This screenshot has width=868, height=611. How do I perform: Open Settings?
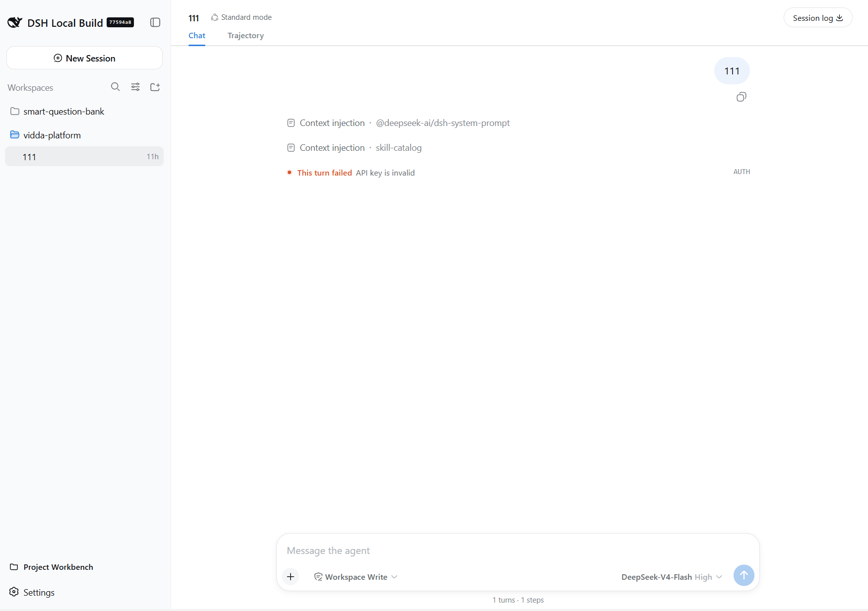coord(32,592)
